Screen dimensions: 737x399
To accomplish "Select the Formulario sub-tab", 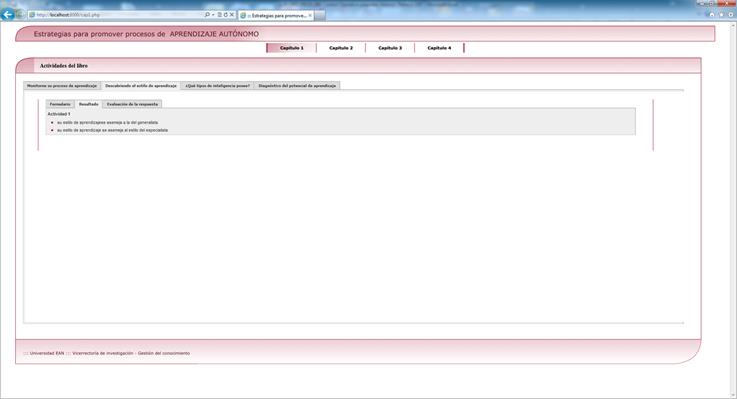I will point(60,104).
